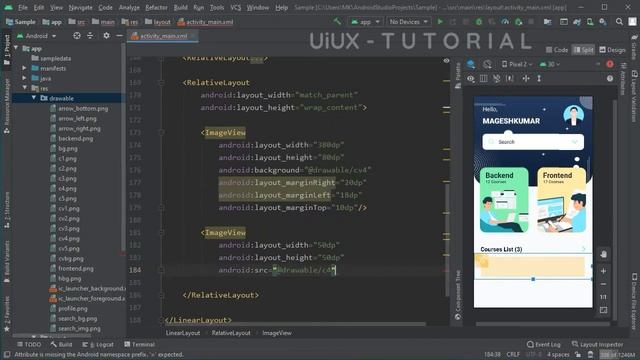
Task: Open the Refactor menu
Action: [x=156, y=7]
